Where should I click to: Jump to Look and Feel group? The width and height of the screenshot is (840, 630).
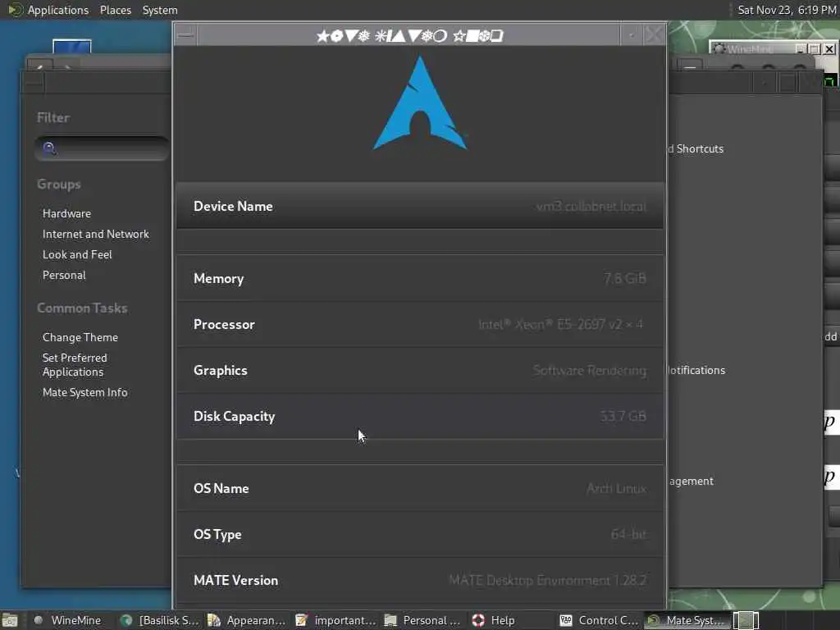click(x=77, y=254)
